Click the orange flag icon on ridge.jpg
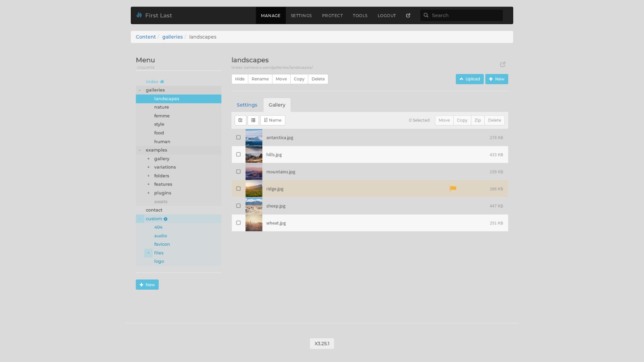This screenshot has width=644, height=362. (x=453, y=189)
